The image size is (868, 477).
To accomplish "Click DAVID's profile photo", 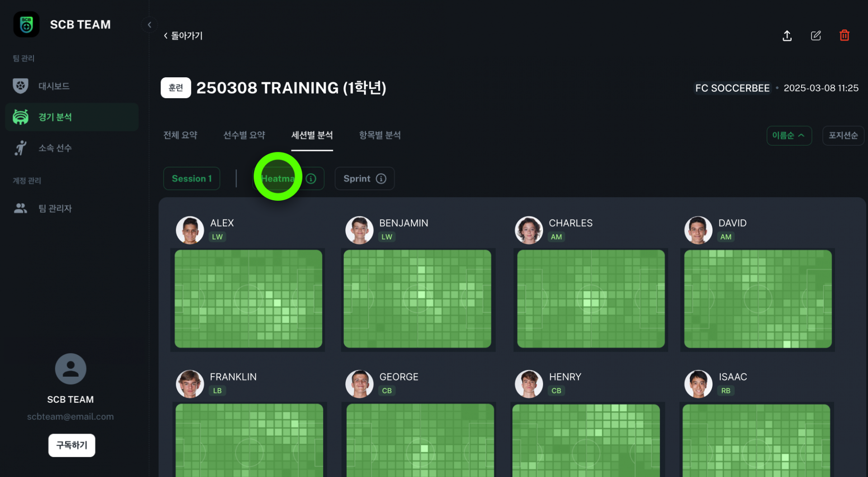I will (x=698, y=230).
